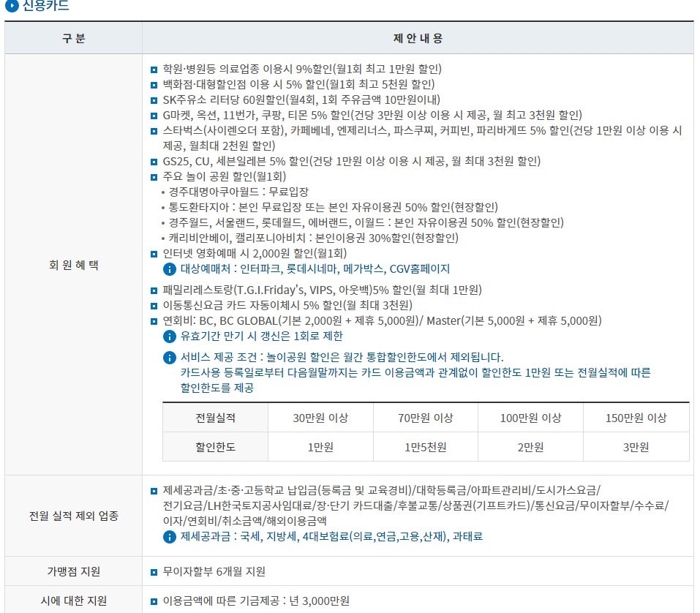Click 유효기간 만기 시 갱신은 1회로 제한
700x613 pixels.
click(262, 336)
